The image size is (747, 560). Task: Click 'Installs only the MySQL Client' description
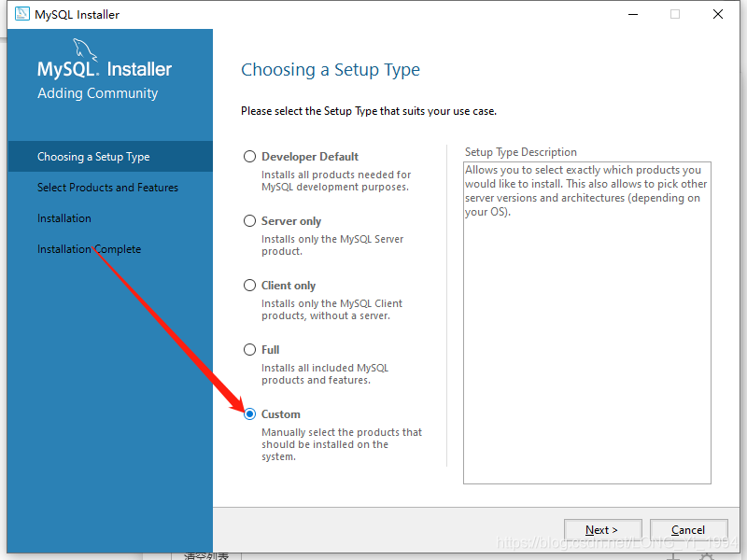[x=331, y=310]
